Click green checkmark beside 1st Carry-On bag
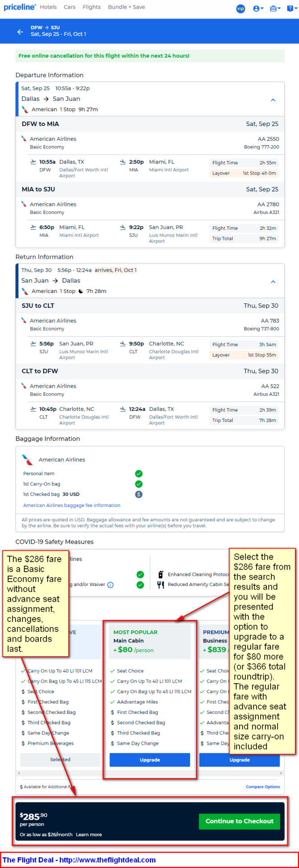This screenshot has height=868, width=299. 139,484
